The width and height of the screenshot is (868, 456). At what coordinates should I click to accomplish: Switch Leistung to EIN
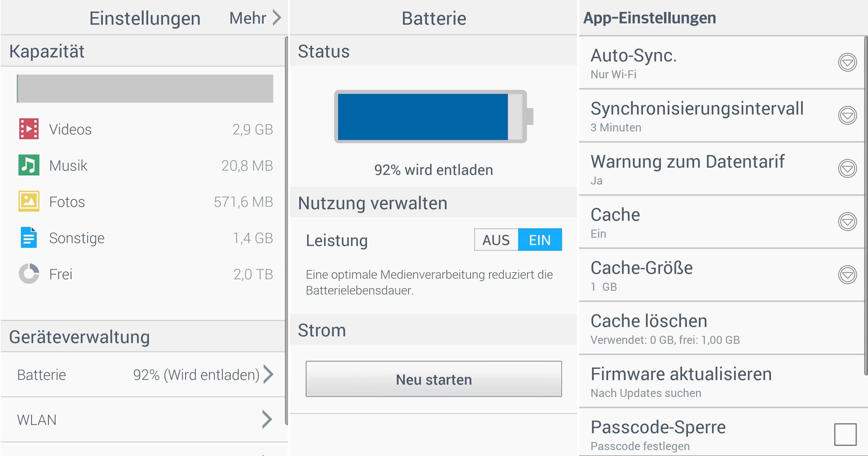(x=540, y=240)
